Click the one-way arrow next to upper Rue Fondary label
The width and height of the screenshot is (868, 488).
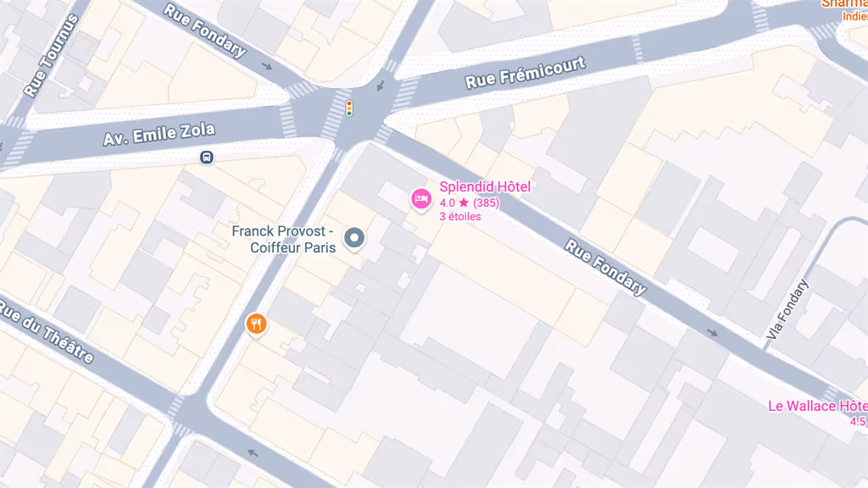point(267,66)
